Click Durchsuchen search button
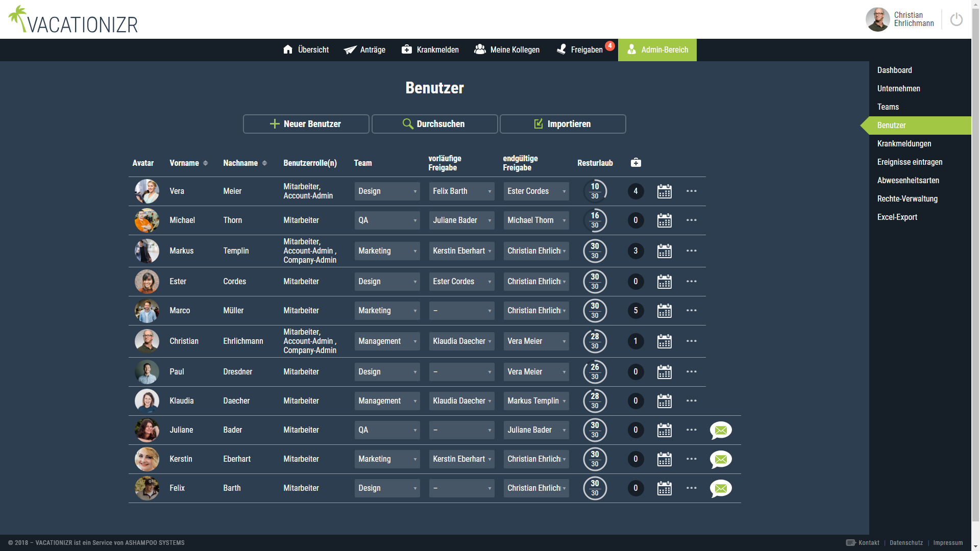 coord(435,124)
